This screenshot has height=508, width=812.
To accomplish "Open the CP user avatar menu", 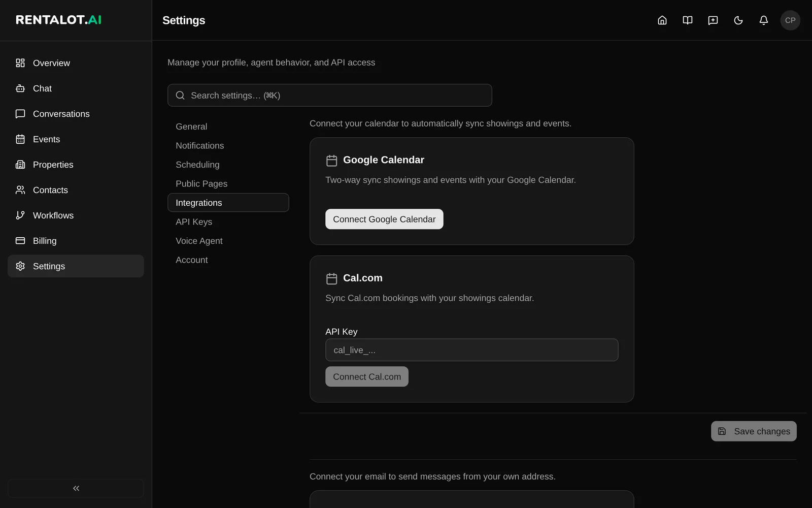I will pyautogui.click(x=790, y=20).
